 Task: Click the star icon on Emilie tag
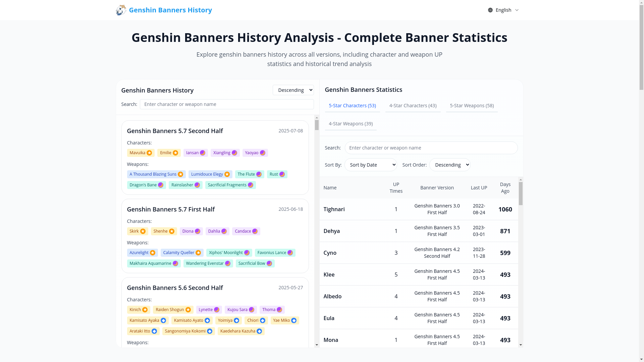pos(175,153)
